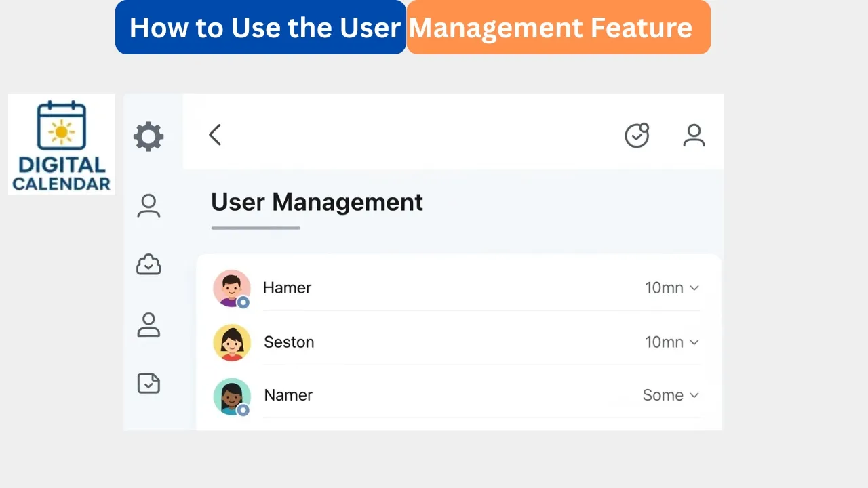Select the user profile icon in sidebar

point(149,205)
